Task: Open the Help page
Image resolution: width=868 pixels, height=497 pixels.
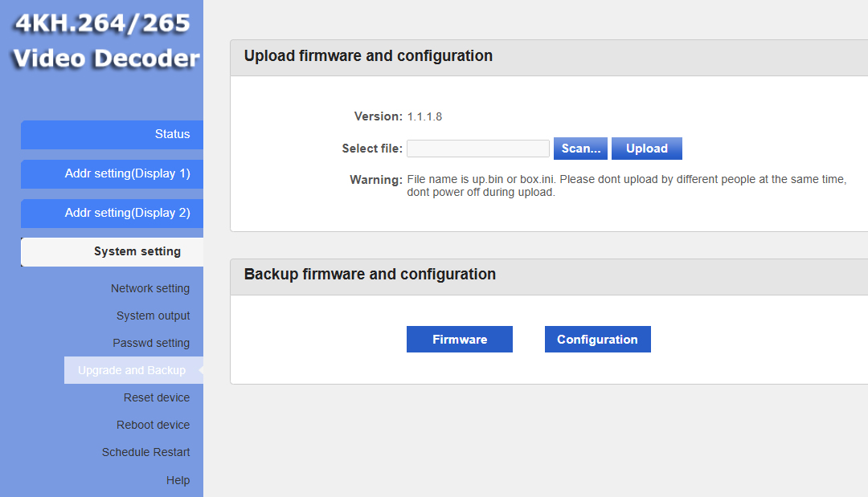Action: (x=178, y=480)
